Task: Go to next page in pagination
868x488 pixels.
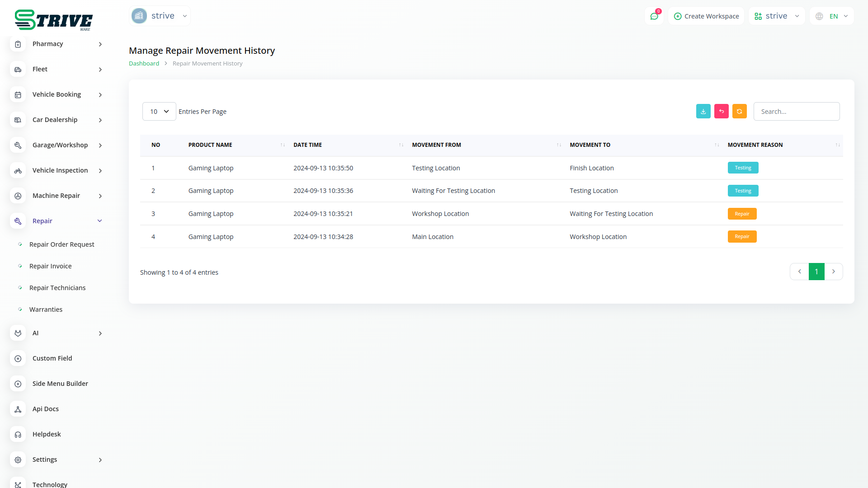Action: click(x=833, y=272)
